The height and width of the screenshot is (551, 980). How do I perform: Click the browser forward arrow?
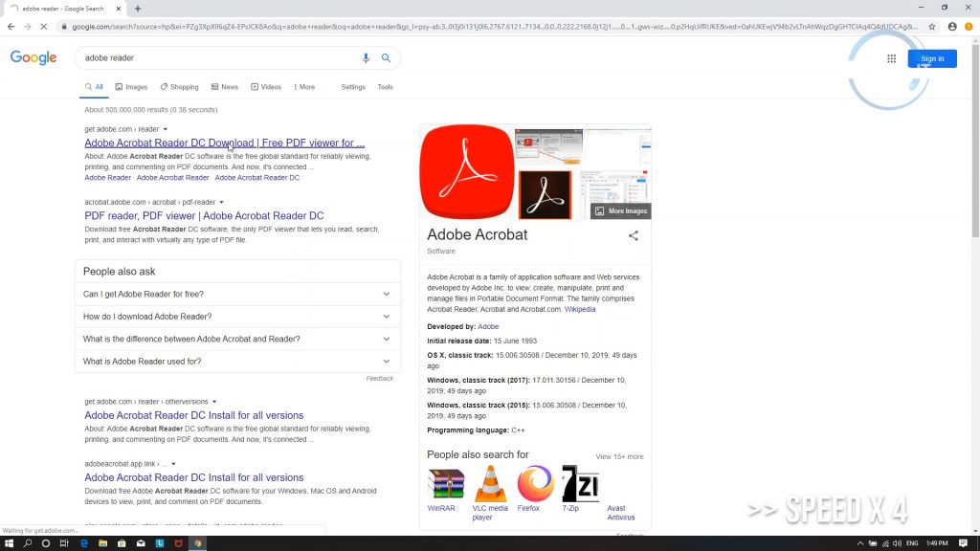point(28,27)
